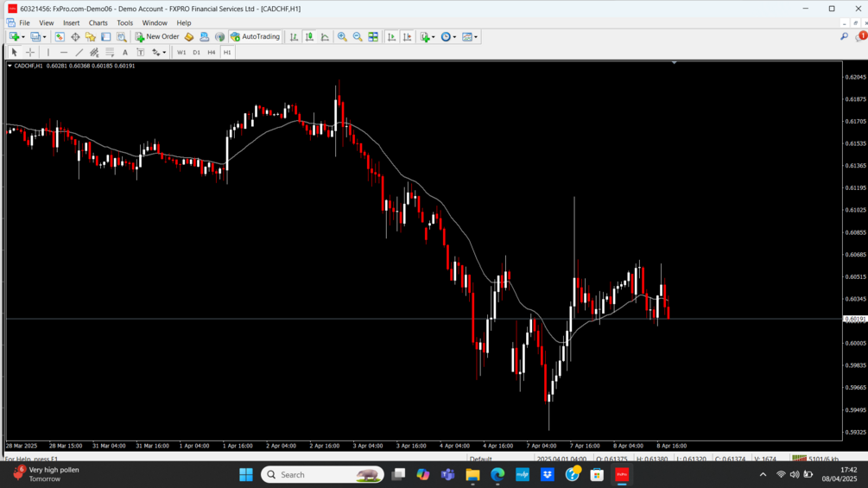Expand the periodicity clock dropdown
The width and height of the screenshot is (868, 488).
pyautogui.click(x=455, y=36)
